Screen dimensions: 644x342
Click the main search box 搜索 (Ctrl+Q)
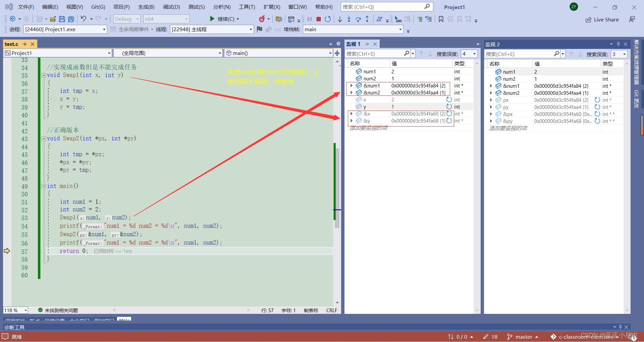[387, 7]
